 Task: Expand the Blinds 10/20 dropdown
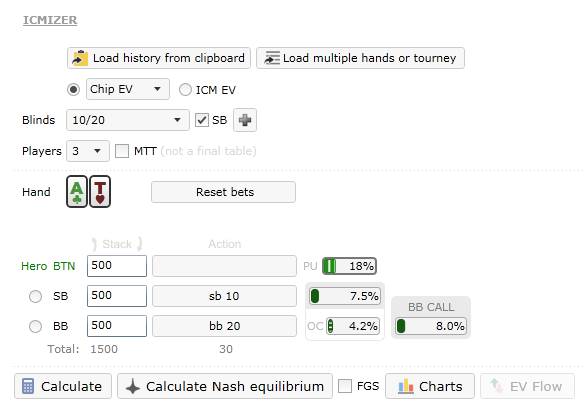coord(128,120)
